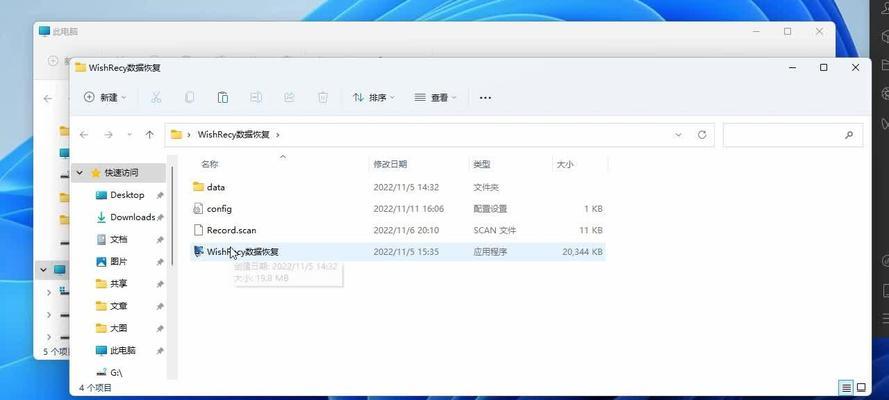Open 文档 in quick access

pos(118,239)
